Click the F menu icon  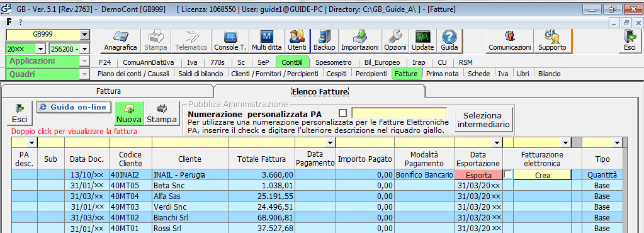point(9,22)
